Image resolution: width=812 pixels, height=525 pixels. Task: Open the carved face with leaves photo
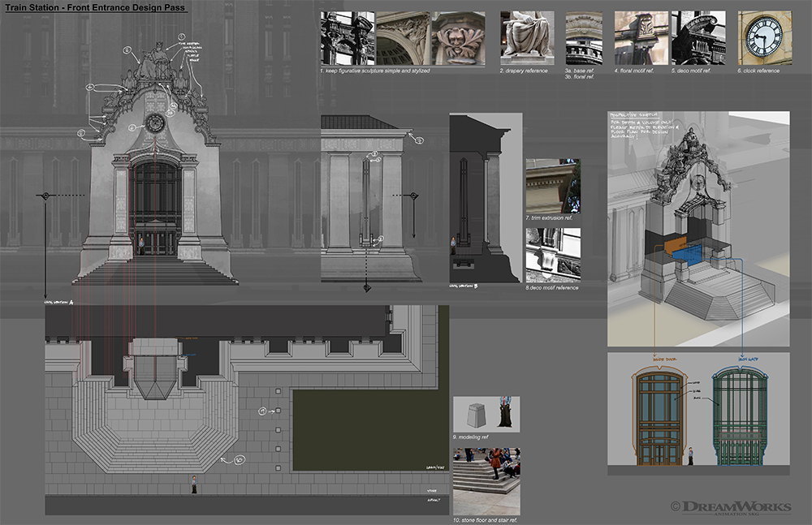(458, 38)
